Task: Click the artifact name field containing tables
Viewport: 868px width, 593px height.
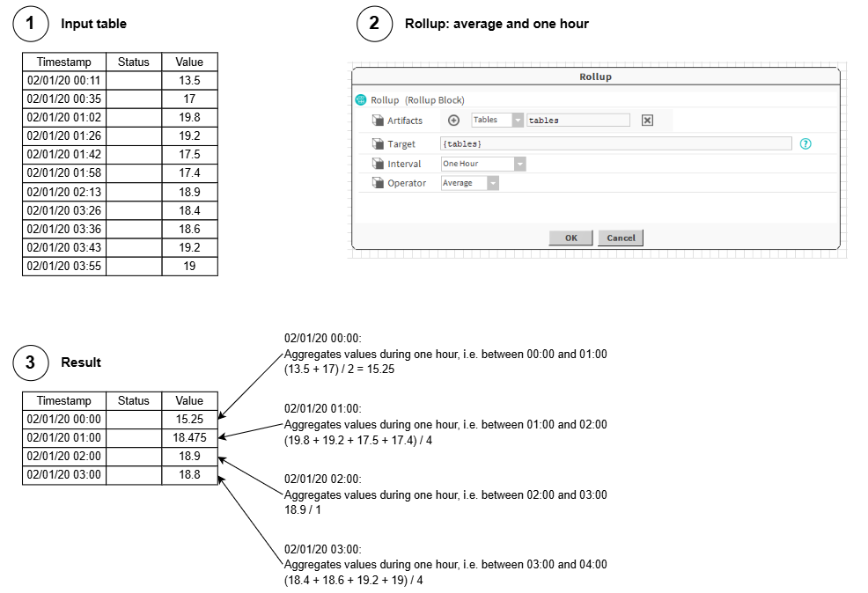Action: (x=577, y=121)
